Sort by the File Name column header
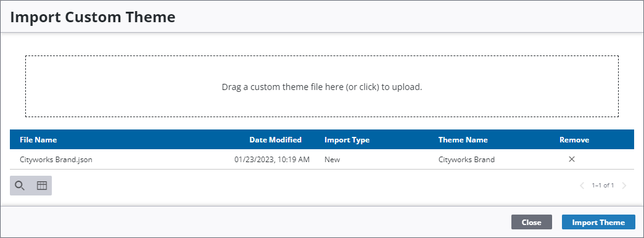 pyautogui.click(x=38, y=140)
